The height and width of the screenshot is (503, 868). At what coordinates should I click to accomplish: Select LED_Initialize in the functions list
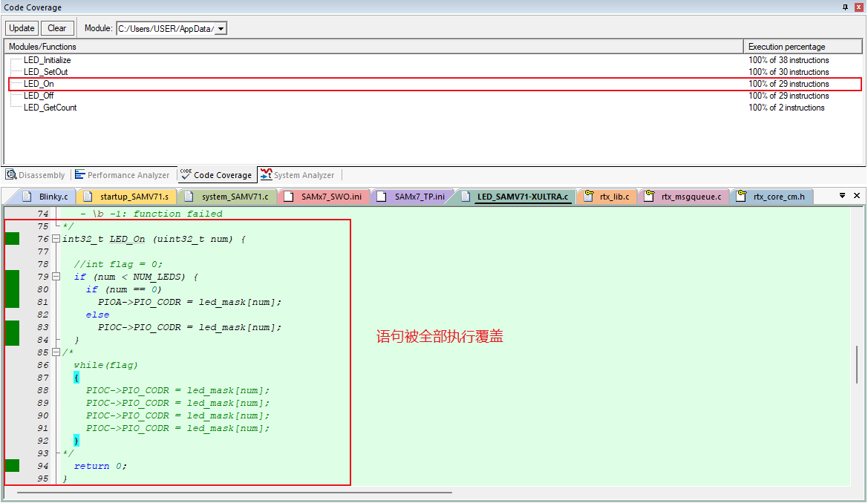[48, 60]
